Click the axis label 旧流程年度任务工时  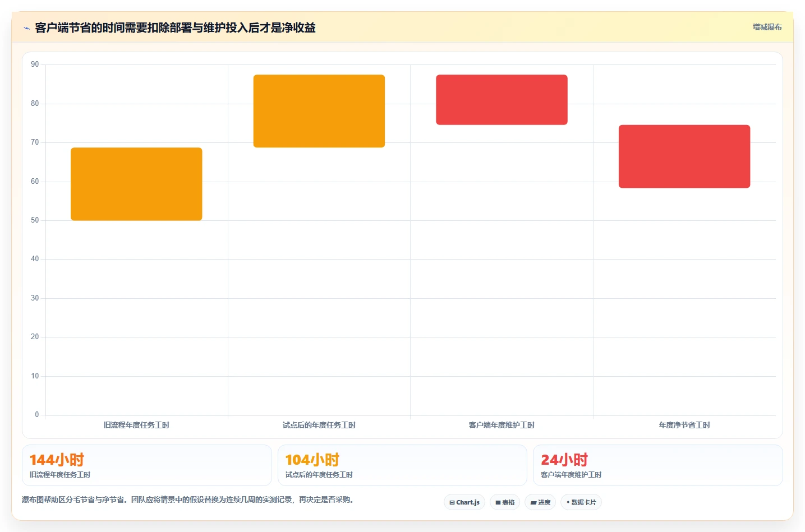[136, 425]
